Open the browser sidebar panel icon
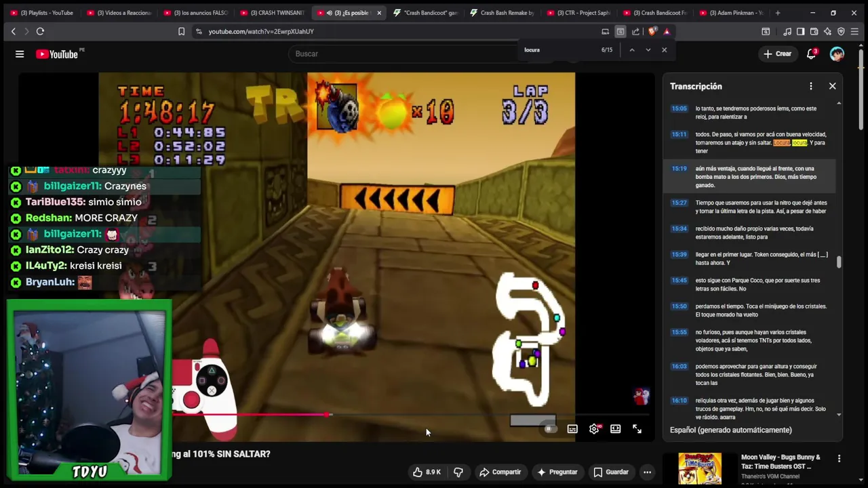The height and width of the screenshot is (488, 868). tap(800, 31)
